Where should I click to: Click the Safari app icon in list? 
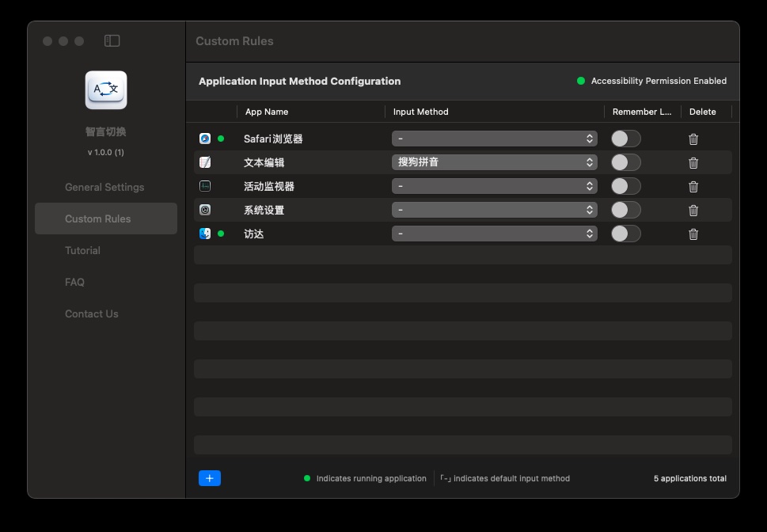205,139
